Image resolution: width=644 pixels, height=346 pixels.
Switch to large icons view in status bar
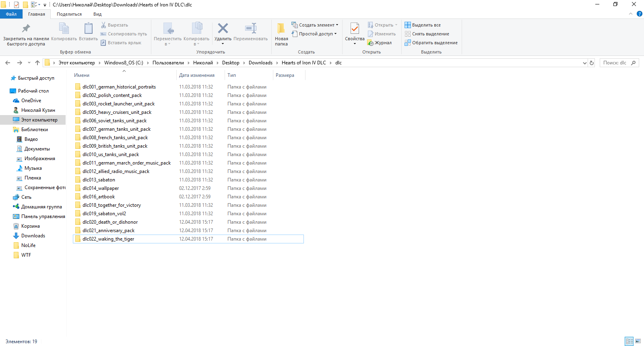pyautogui.click(x=638, y=341)
